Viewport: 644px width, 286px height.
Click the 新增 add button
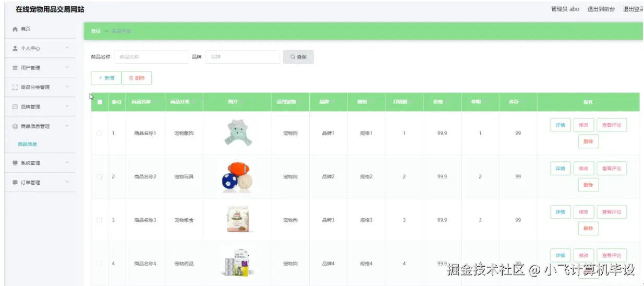pos(106,78)
